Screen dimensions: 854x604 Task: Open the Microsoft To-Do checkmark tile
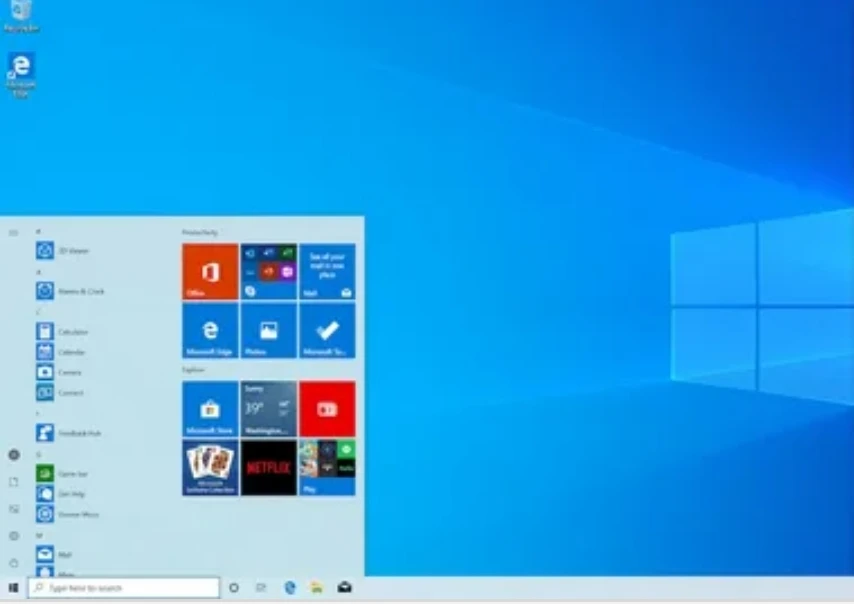(x=327, y=330)
